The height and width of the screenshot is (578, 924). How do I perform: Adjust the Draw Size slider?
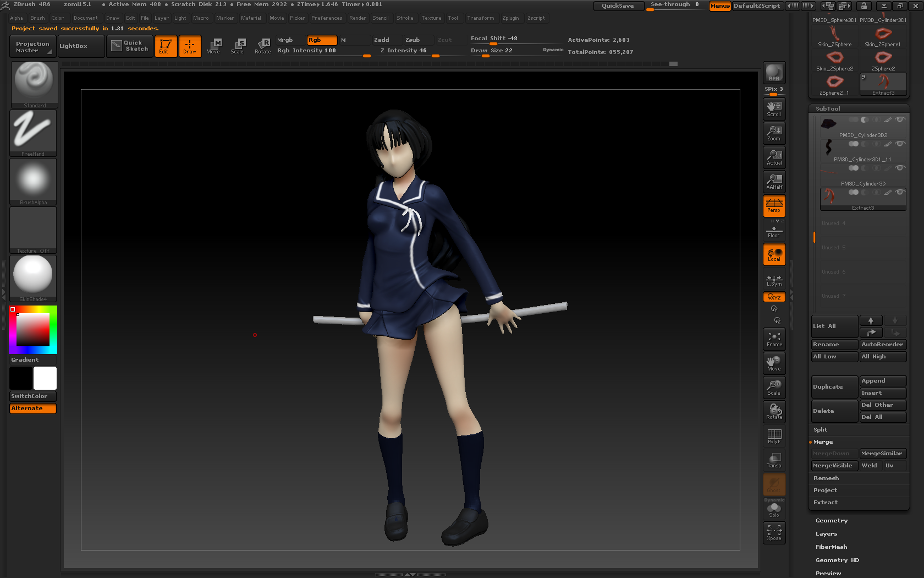point(504,51)
